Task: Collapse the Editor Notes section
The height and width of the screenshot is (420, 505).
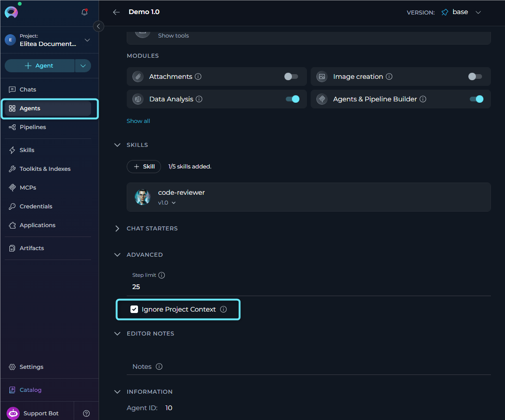Action: [117, 334]
